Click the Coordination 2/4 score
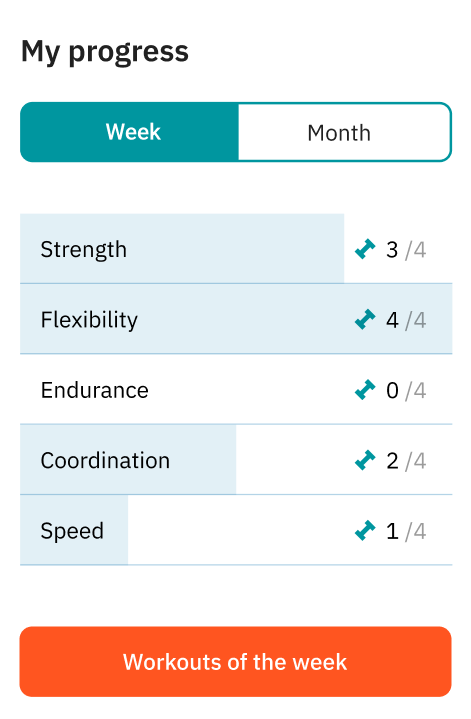 [x=406, y=461]
